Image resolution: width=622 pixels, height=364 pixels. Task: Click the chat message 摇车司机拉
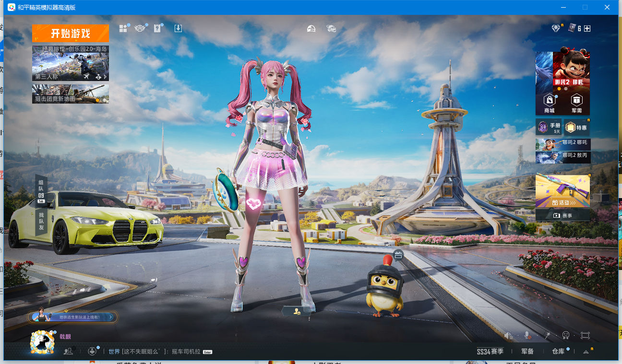click(185, 352)
